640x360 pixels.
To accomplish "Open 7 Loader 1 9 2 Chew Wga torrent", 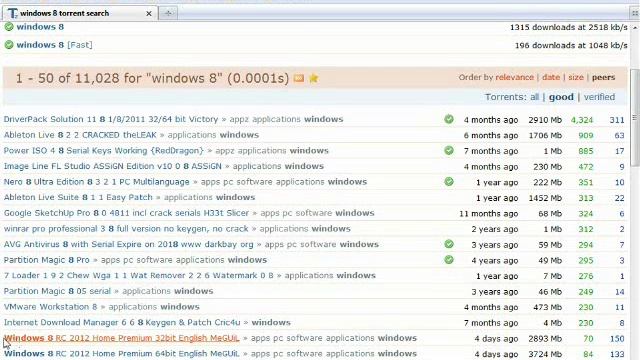I will click(139, 276).
